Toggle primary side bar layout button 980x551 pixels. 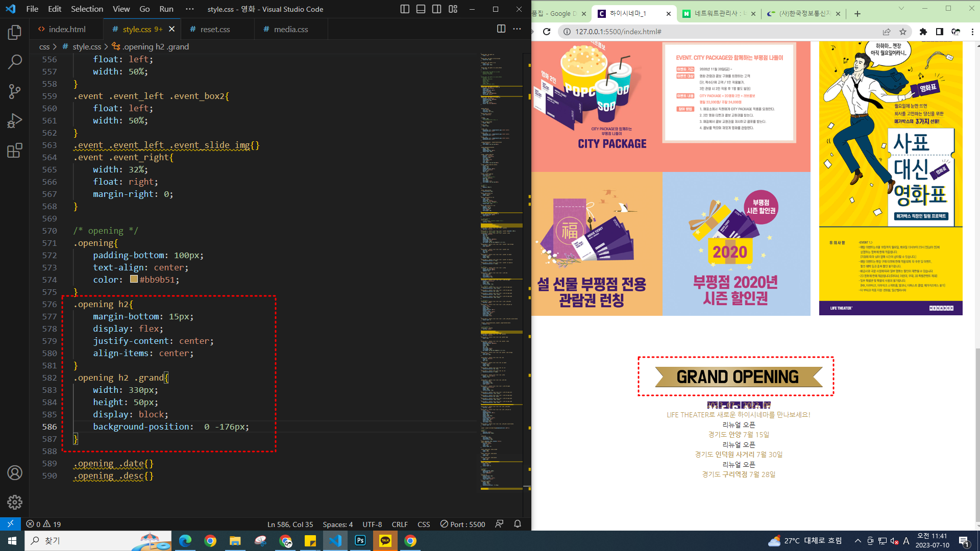405,9
